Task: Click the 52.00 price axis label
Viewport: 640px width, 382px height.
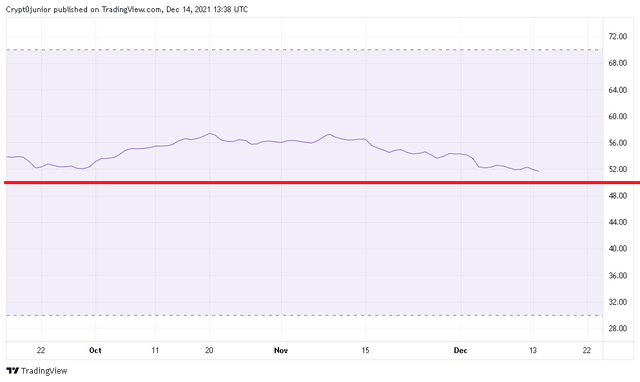Action: (618, 169)
